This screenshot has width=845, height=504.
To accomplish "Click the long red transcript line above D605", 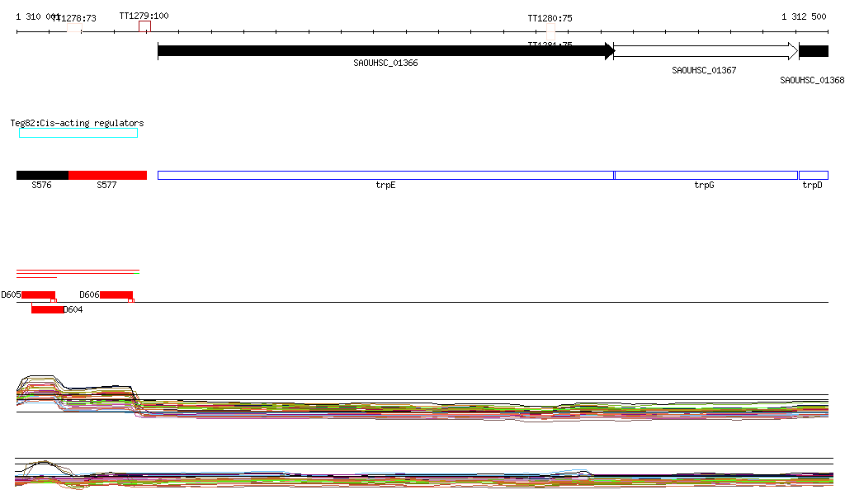I will (x=78, y=271).
